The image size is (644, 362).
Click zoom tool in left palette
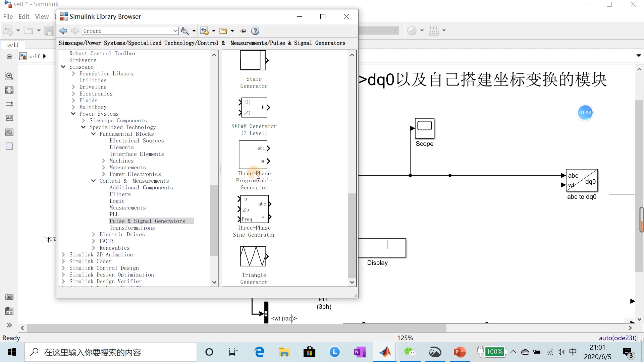(9, 76)
